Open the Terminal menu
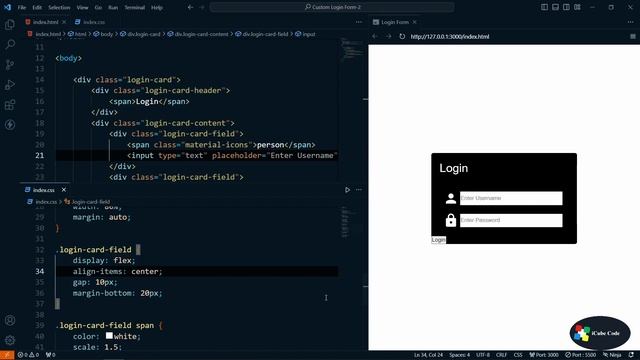 [x=135, y=7]
